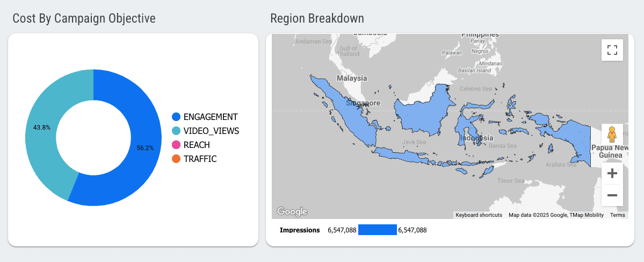Click the VIDEO_VIEWS teal legend dot
This screenshot has height=262, width=644.
[x=176, y=131]
